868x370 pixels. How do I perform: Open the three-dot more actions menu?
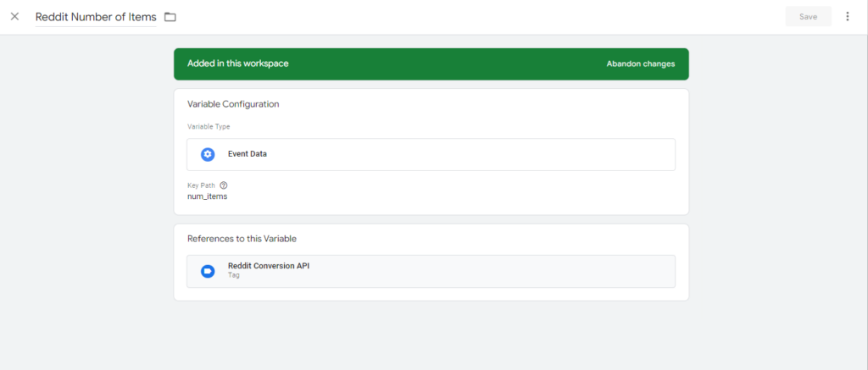pyautogui.click(x=847, y=17)
